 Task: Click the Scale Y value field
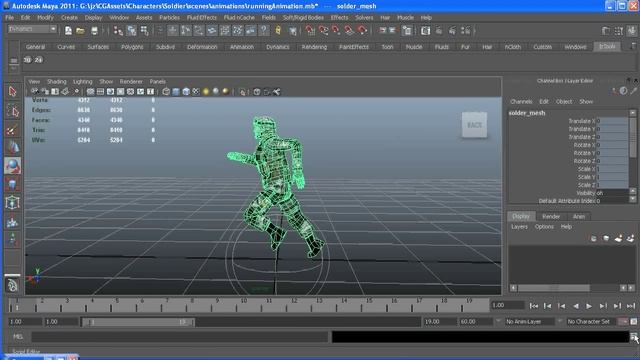click(612, 177)
